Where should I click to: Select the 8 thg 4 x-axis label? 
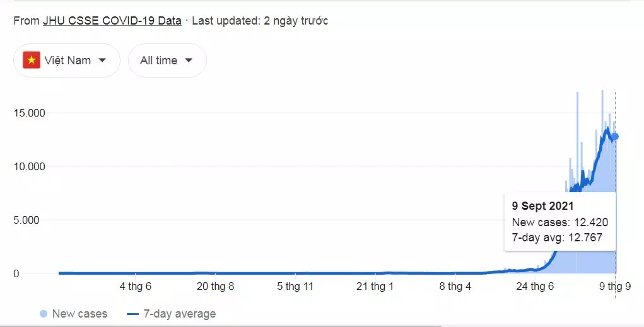tap(454, 287)
